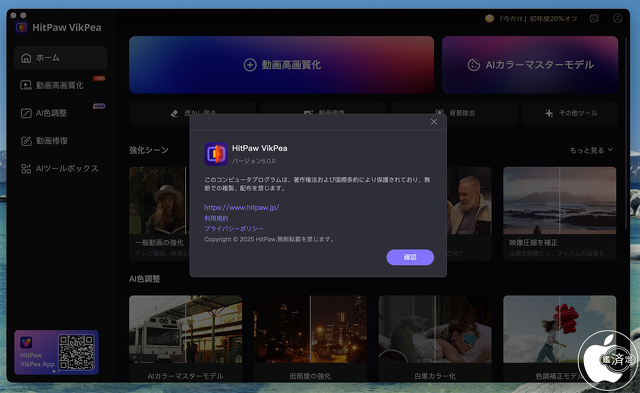640x393 pixels.
Task: Click the plus icon on the 動画高画質化 banner
Action: [x=250, y=64]
